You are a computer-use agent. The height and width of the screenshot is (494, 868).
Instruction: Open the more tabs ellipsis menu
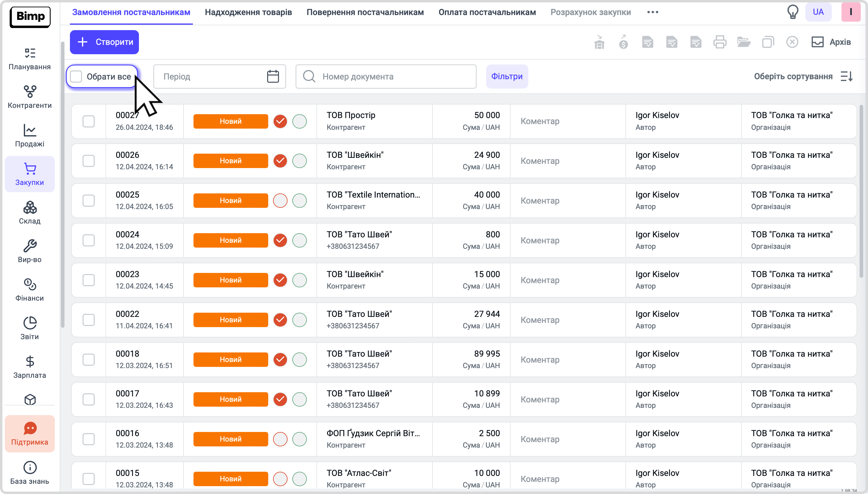[x=653, y=12]
